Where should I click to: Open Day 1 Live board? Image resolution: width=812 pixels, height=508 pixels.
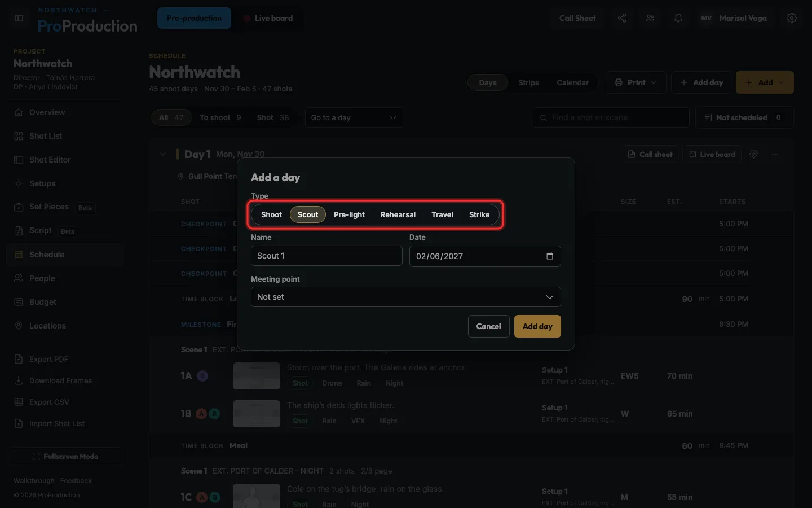point(712,154)
